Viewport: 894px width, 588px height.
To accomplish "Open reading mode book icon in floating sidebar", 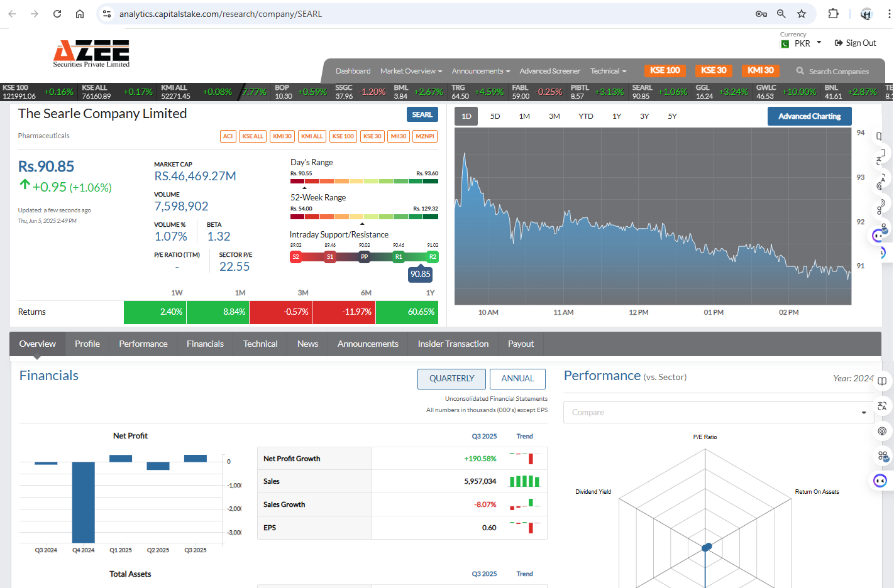I will [x=882, y=381].
